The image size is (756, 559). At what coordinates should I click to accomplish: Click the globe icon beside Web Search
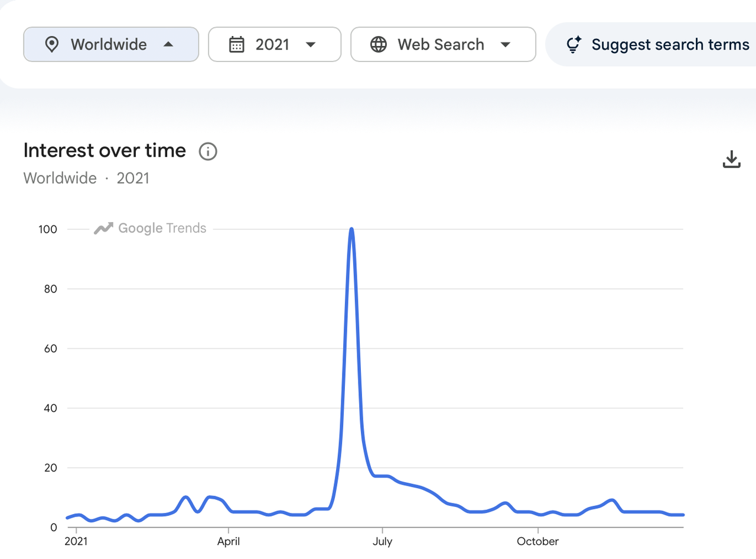(379, 44)
